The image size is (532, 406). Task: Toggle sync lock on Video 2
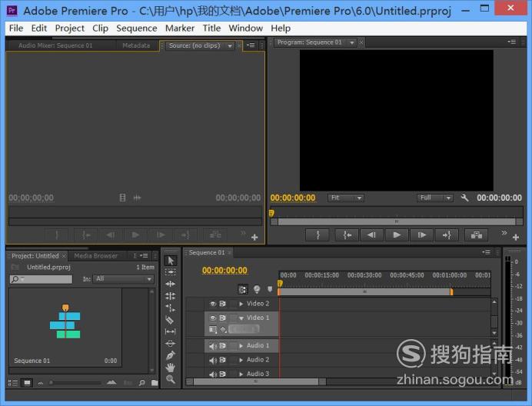223,304
